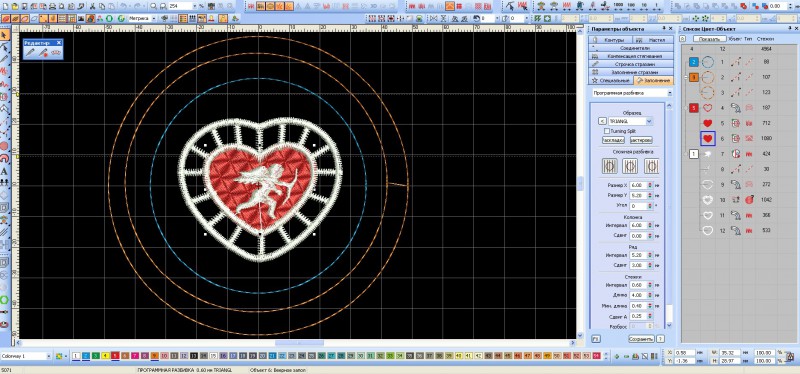Click the zoom magnifier icon in toolbar
This screenshot has width=800, height=374.
[x=154, y=6]
